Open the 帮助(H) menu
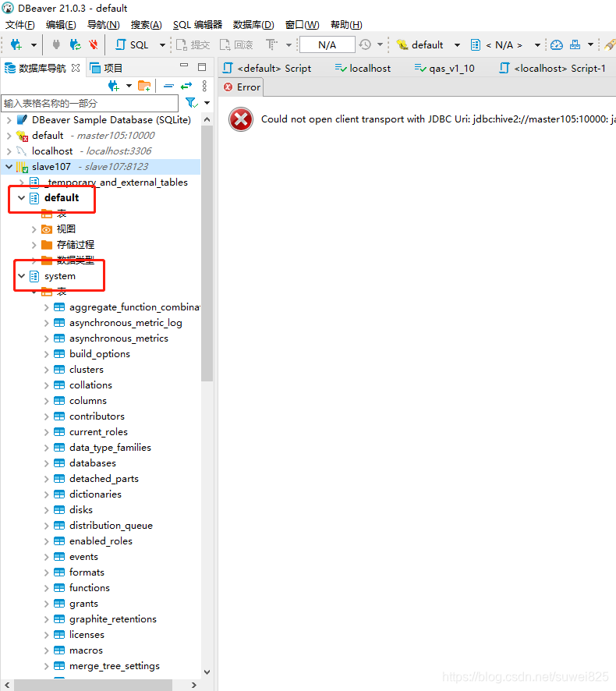 [346, 25]
